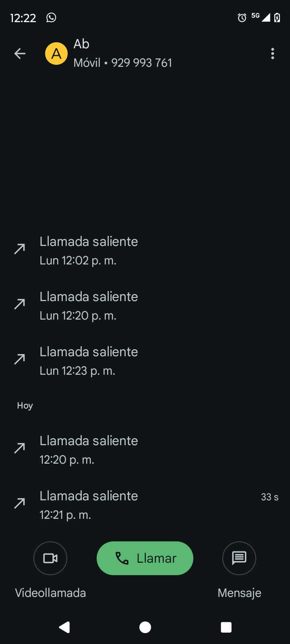Tap the alarm icon in status bar
Screen dimensions: 290x644
pos(242,18)
